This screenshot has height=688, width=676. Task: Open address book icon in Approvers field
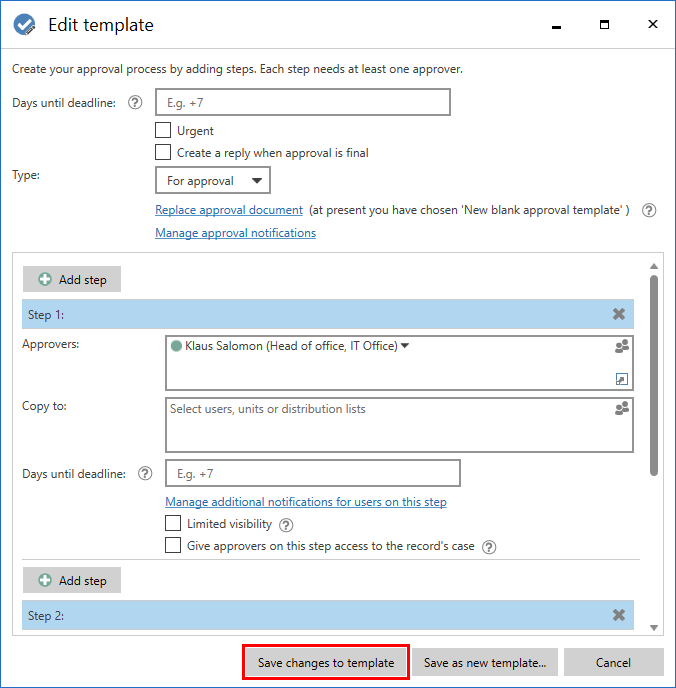pos(622,346)
